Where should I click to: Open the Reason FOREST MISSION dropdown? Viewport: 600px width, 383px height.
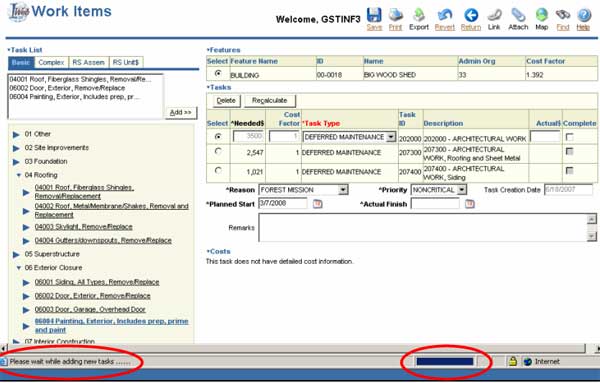343,190
